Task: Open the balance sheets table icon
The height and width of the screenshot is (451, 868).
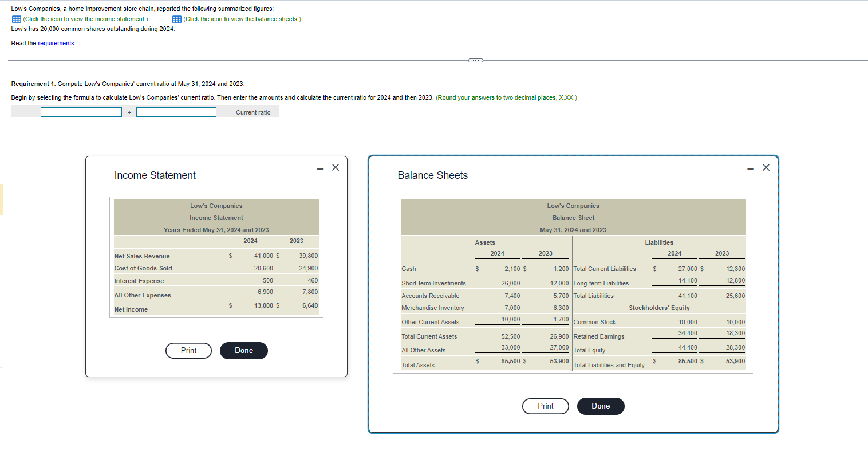Action: pyautogui.click(x=177, y=19)
